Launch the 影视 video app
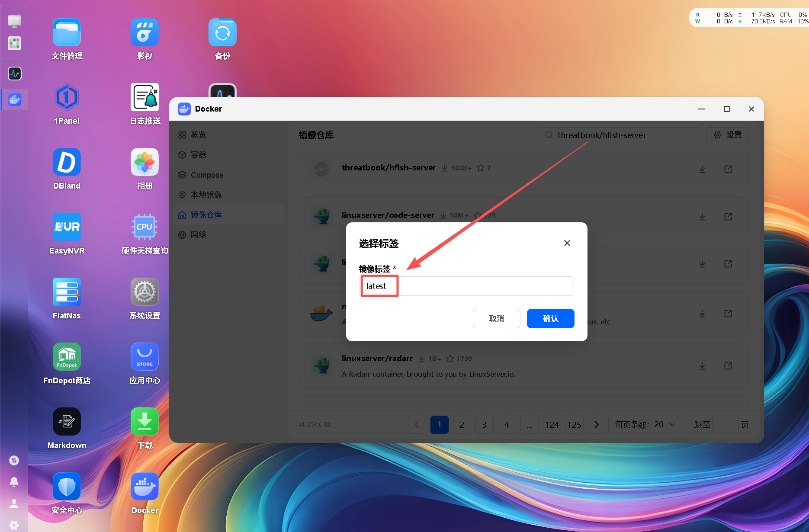The image size is (809, 532). click(x=144, y=32)
